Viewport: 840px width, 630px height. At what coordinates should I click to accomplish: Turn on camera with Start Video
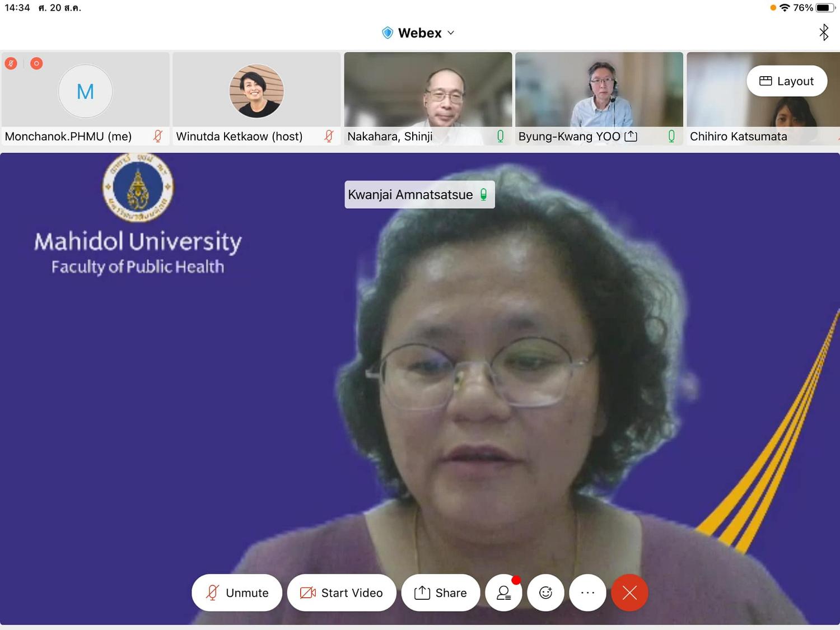click(342, 592)
